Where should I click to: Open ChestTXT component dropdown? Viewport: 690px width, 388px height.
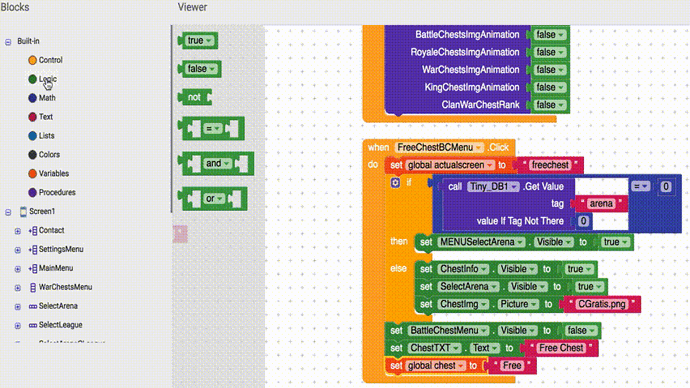click(434, 348)
